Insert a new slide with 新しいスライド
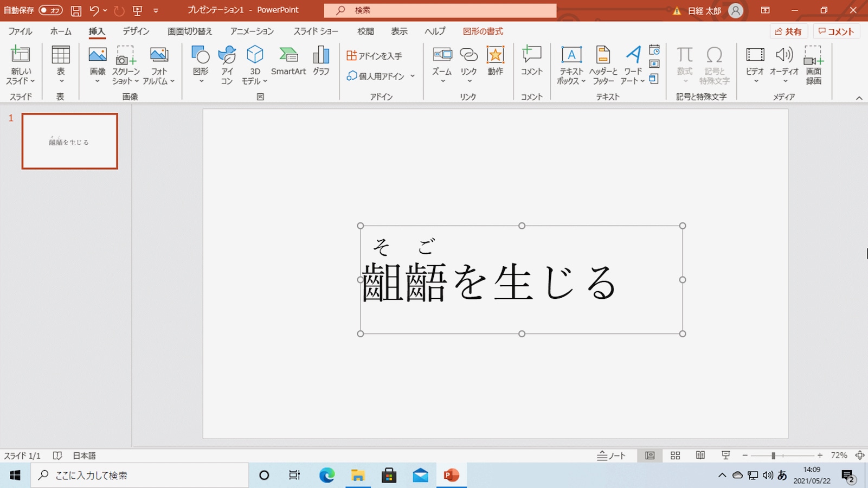The image size is (868, 488). point(21,65)
